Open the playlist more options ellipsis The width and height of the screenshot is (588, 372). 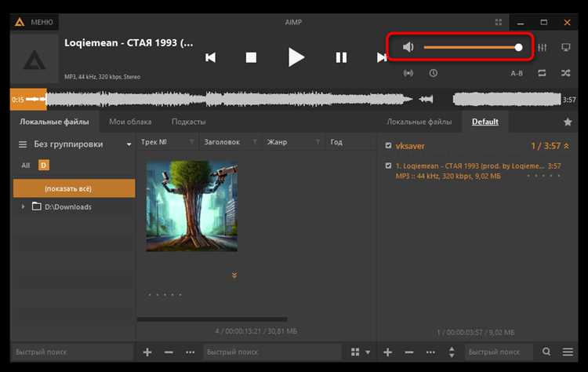tap(430, 352)
